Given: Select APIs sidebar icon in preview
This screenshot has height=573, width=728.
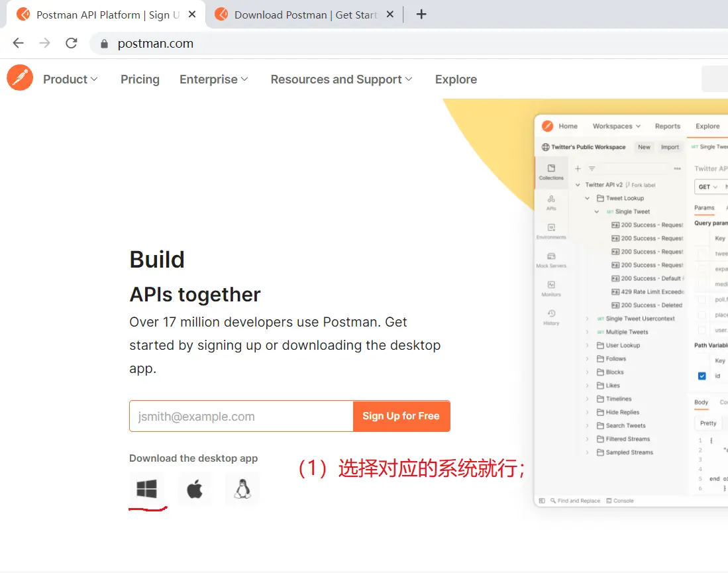Looking at the screenshot, I should (551, 203).
